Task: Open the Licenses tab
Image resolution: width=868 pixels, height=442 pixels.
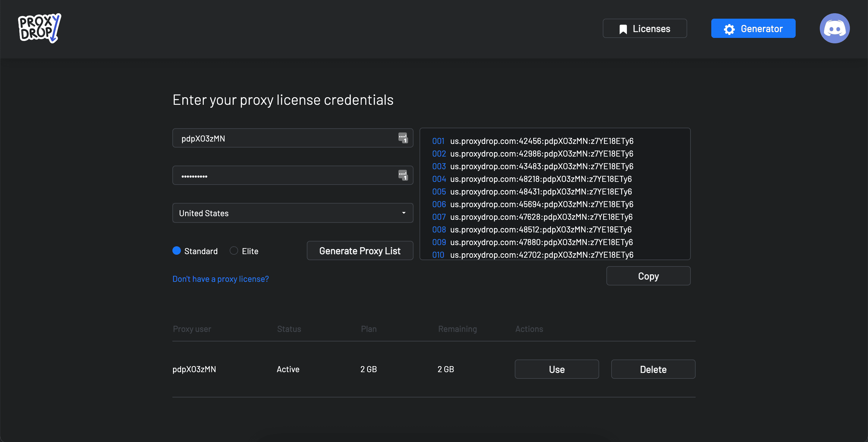Action: tap(645, 29)
